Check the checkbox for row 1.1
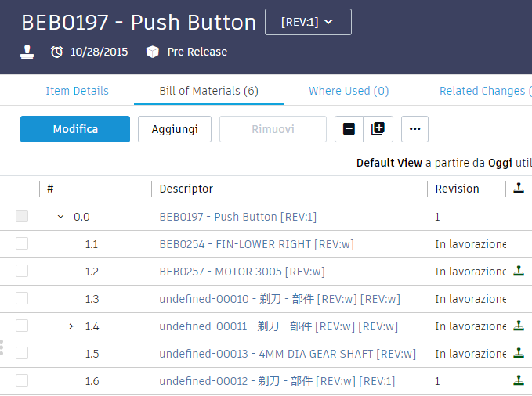The height and width of the screenshot is (396, 532). tap(22, 244)
